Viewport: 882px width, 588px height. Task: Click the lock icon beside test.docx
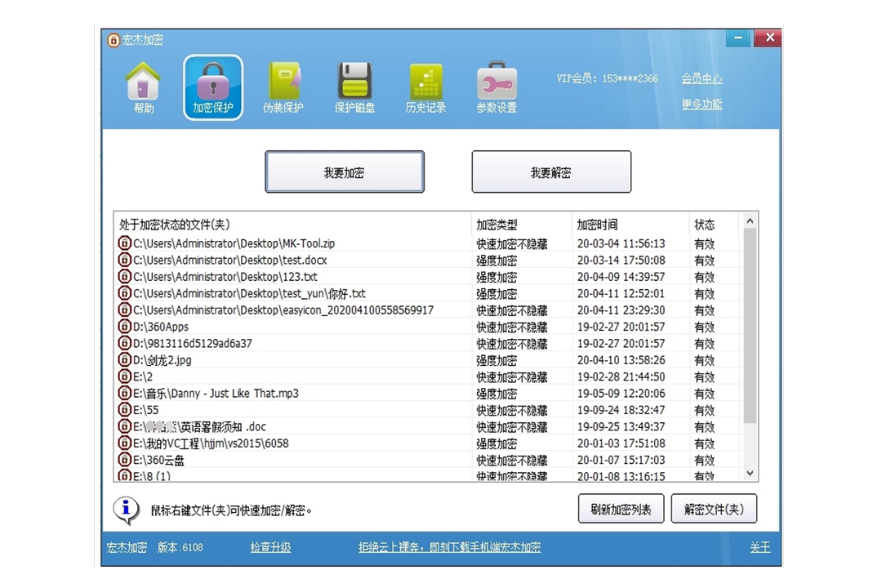pyautogui.click(x=124, y=260)
